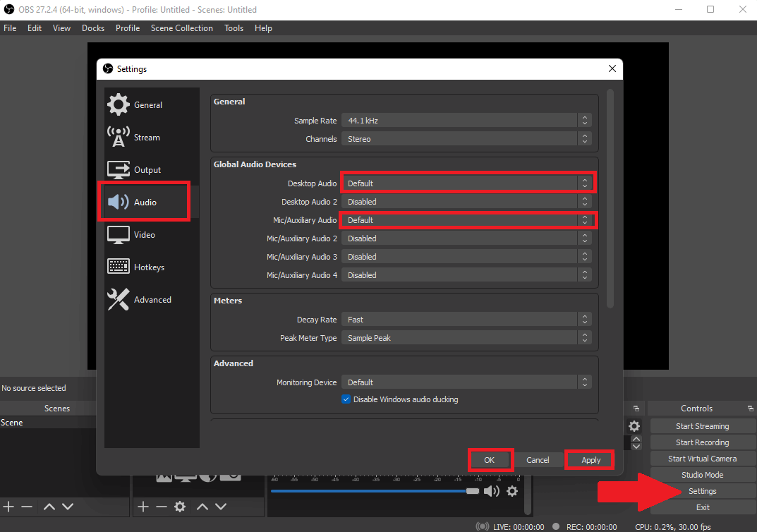This screenshot has height=532, width=757.
Task: Open the Edit menu
Action: point(35,28)
